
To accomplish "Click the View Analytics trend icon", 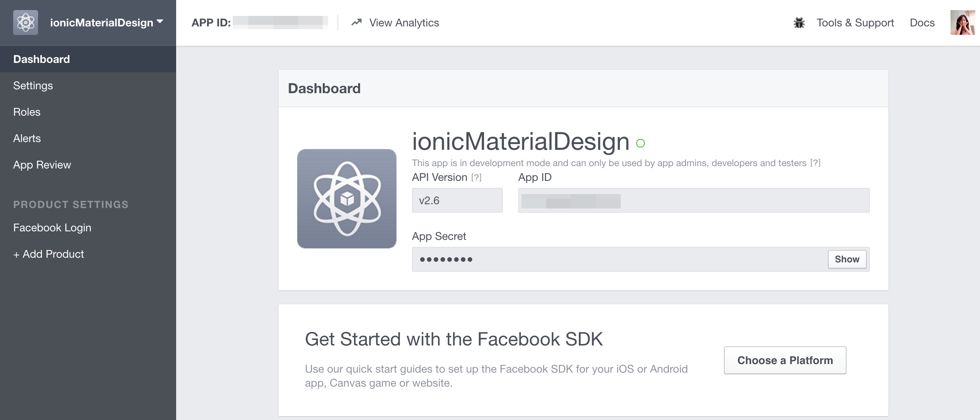I will point(356,23).
